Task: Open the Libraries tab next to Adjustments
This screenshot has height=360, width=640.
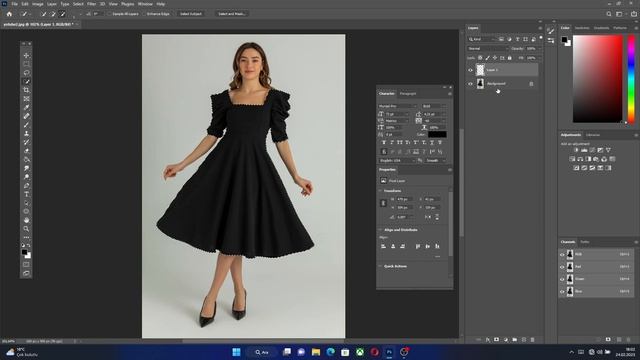Action: point(593,135)
